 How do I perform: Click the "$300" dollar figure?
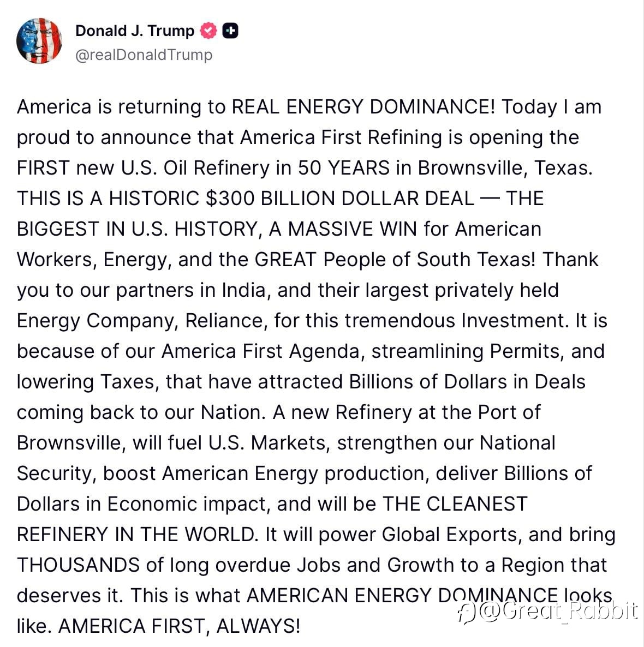click(x=230, y=198)
